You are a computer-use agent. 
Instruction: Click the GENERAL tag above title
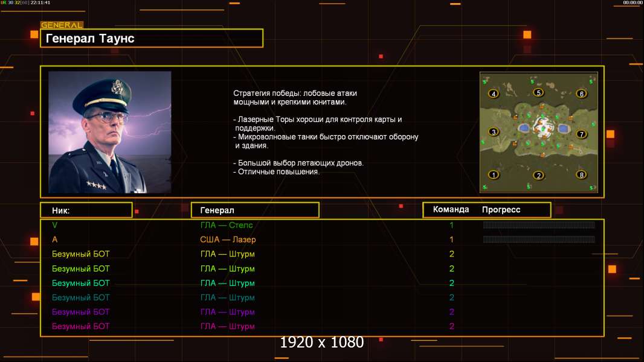pyautogui.click(x=62, y=25)
